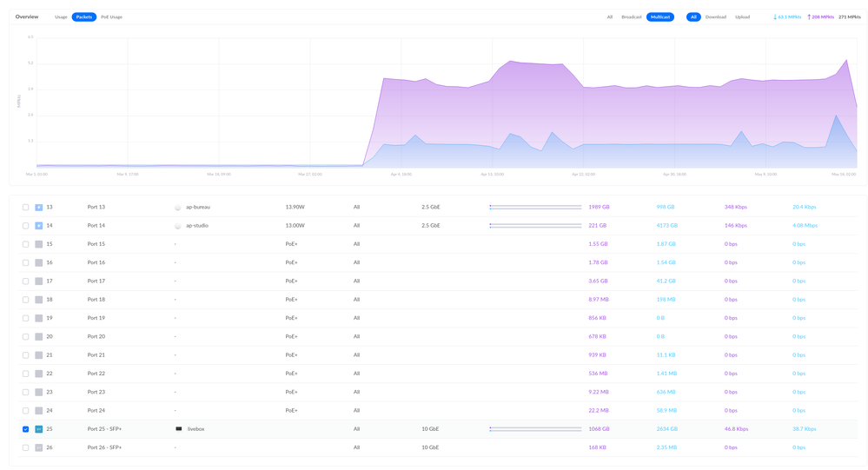Click the grey port icon for port 18
This screenshot has height=470, width=868.
(39, 300)
